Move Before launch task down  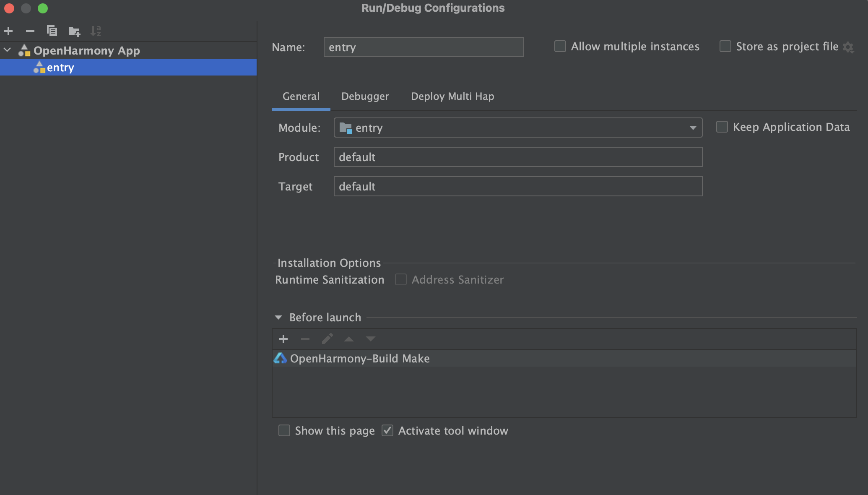coord(371,339)
